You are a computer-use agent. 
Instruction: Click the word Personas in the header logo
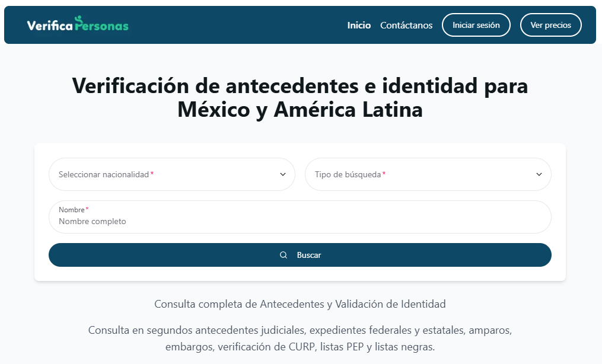103,25
